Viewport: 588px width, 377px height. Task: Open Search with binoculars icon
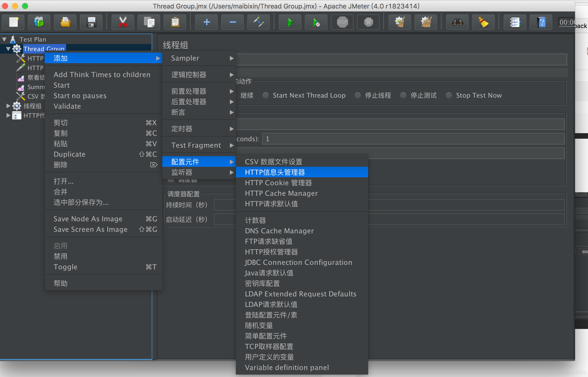point(458,22)
